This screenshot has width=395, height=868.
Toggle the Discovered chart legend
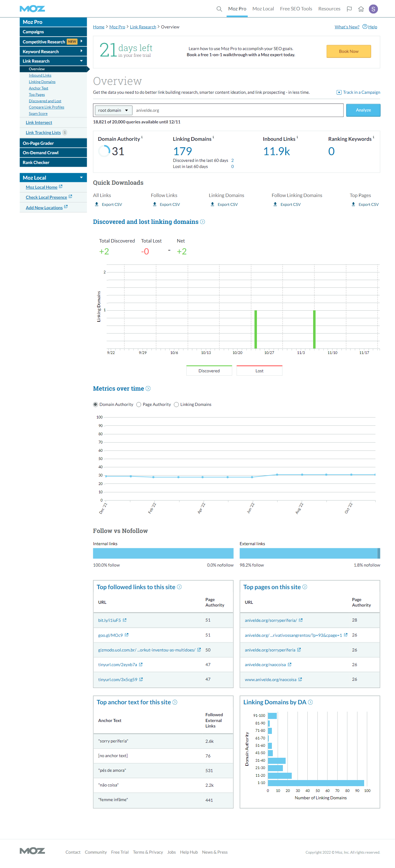(209, 370)
